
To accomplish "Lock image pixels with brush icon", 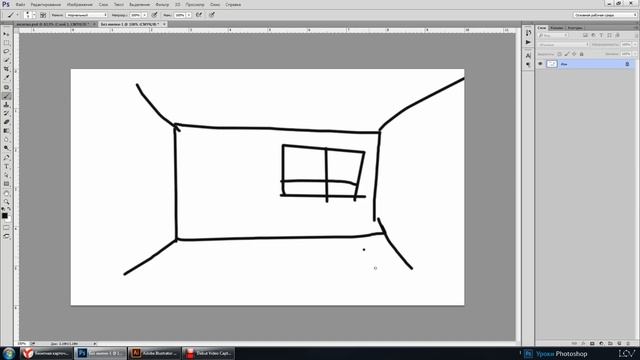I will click(x=567, y=54).
